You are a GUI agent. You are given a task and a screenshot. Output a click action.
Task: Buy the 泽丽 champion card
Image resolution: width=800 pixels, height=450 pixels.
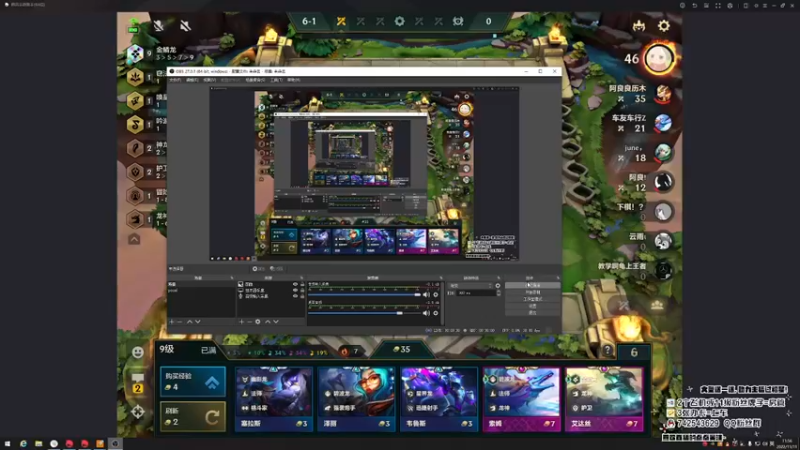coord(356,398)
